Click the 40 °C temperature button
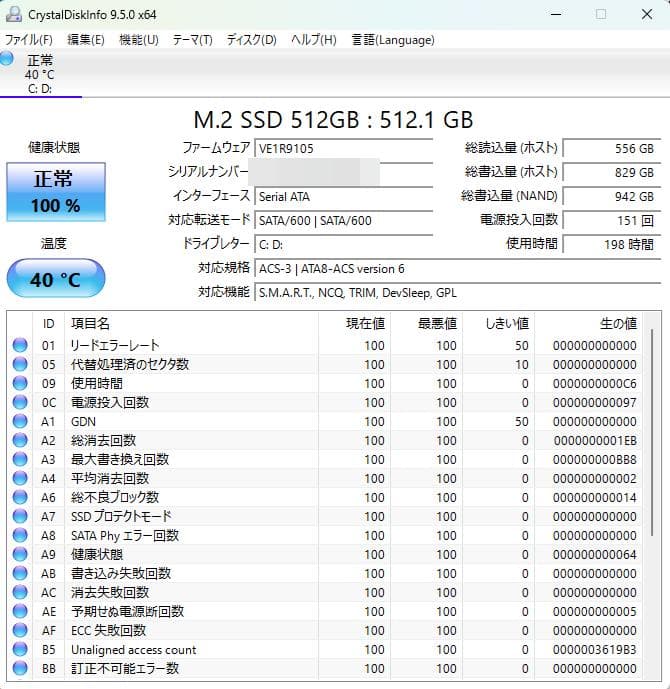 (x=56, y=278)
